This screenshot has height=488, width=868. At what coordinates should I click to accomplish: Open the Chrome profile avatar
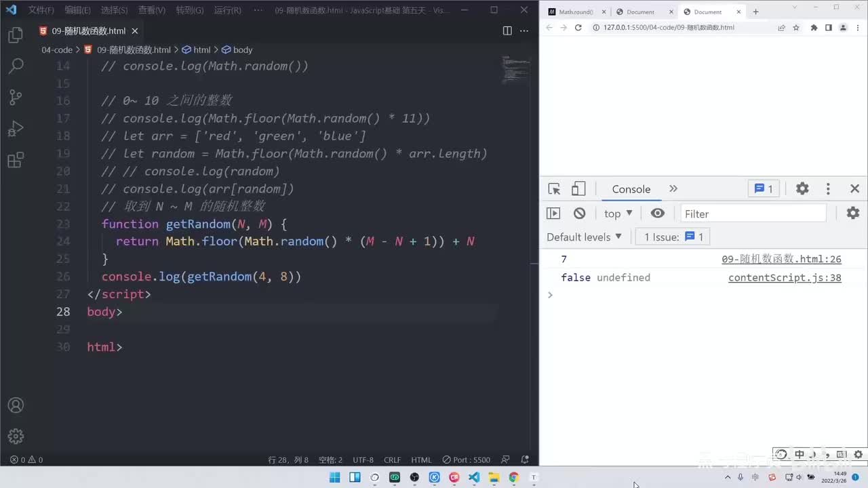pos(844,28)
